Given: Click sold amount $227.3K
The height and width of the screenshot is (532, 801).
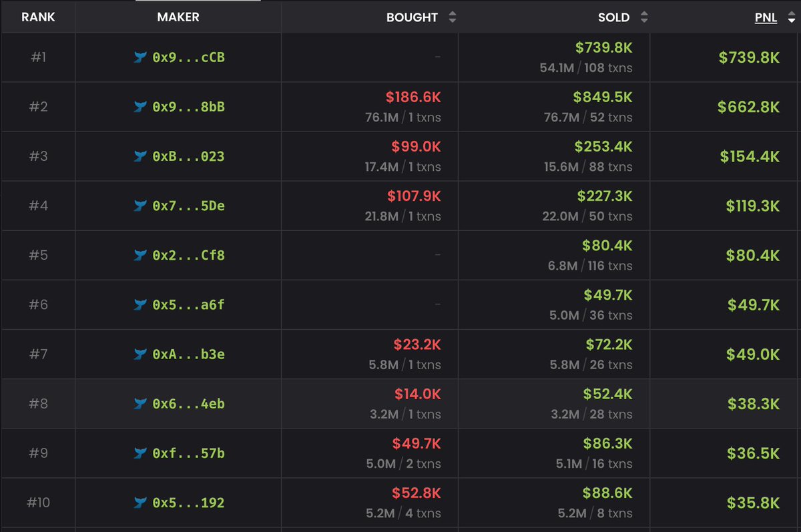Looking at the screenshot, I should point(605,196).
